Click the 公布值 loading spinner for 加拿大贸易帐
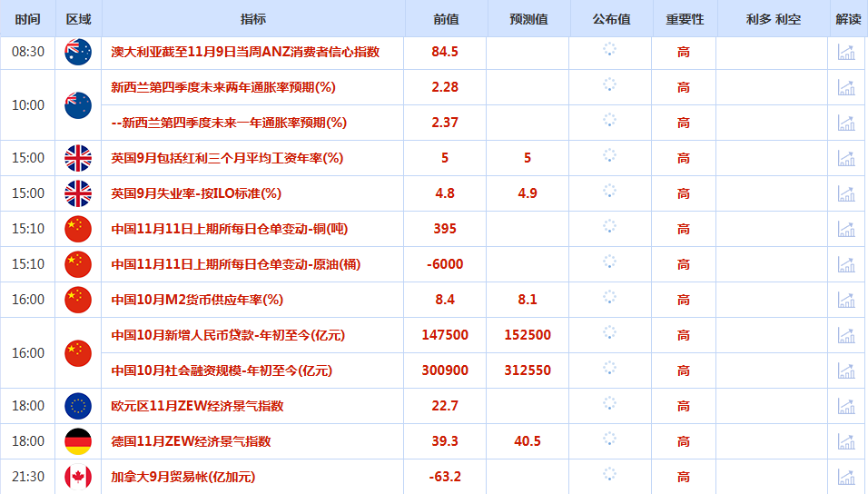This screenshot has width=868, height=494. point(609,475)
